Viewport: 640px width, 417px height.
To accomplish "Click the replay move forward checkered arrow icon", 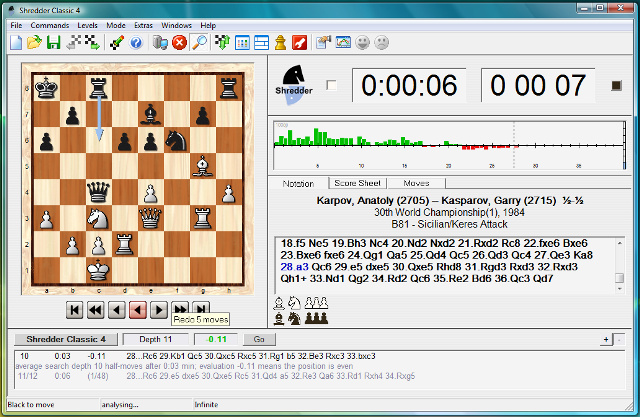I will tap(92, 42).
